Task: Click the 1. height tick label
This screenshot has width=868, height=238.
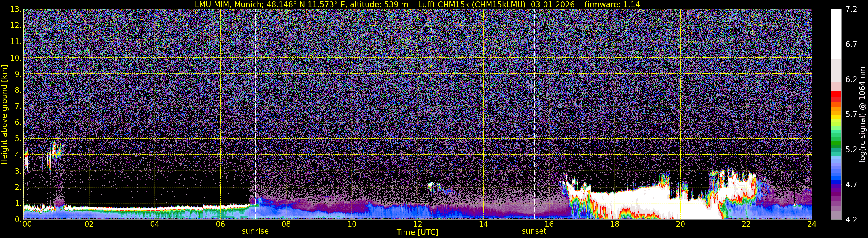Action: pos(18,203)
